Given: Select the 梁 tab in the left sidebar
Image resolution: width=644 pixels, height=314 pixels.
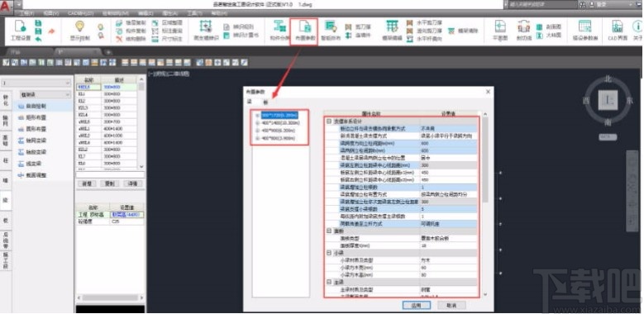Looking at the screenshot, I should tap(6, 200).
